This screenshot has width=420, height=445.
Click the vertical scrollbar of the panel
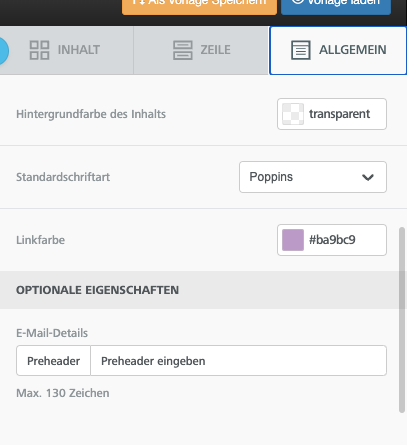pos(402,320)
